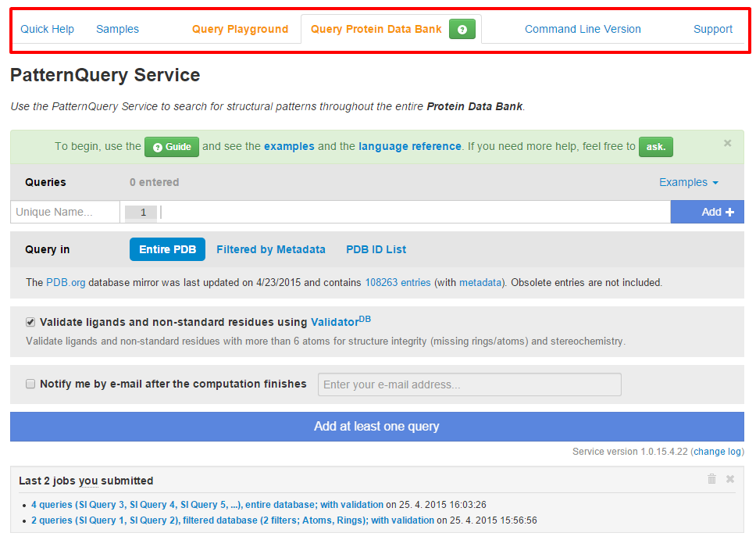This screenshot has width=756, height=540.
Task: Click the green ask. button
Action: tap(656, 147)
